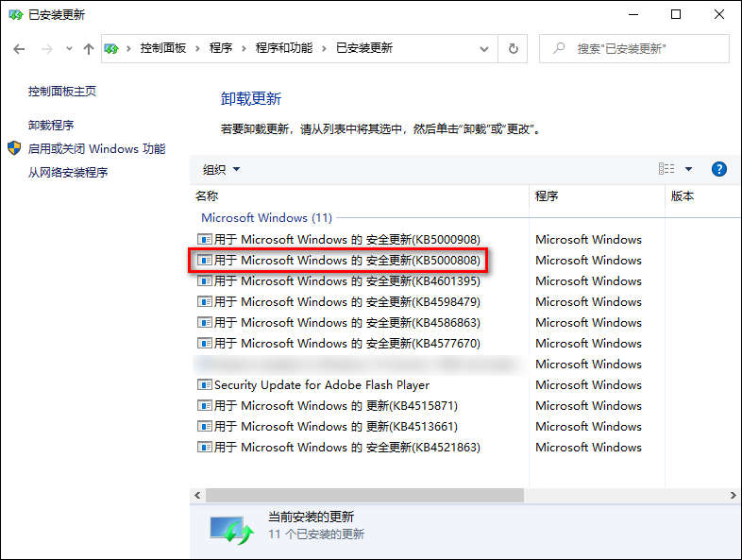Expand chevron after 控制面板 breadcrumb

point(197,48)
